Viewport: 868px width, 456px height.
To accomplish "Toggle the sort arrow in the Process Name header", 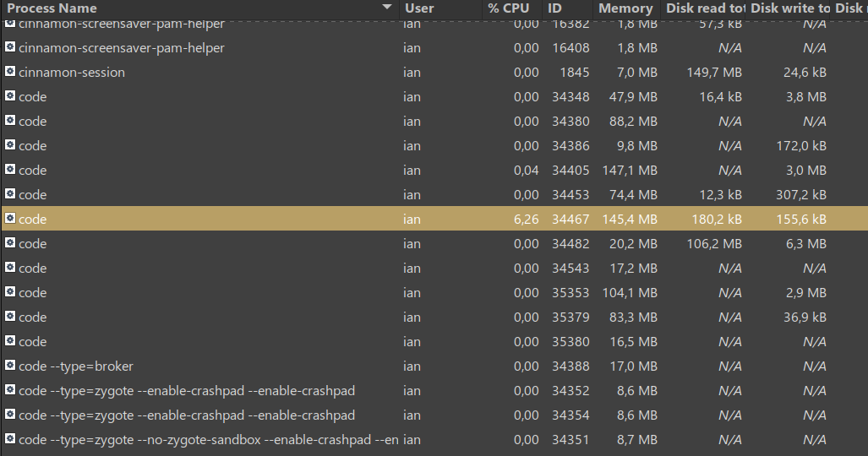I will click(x=387, y=8).
